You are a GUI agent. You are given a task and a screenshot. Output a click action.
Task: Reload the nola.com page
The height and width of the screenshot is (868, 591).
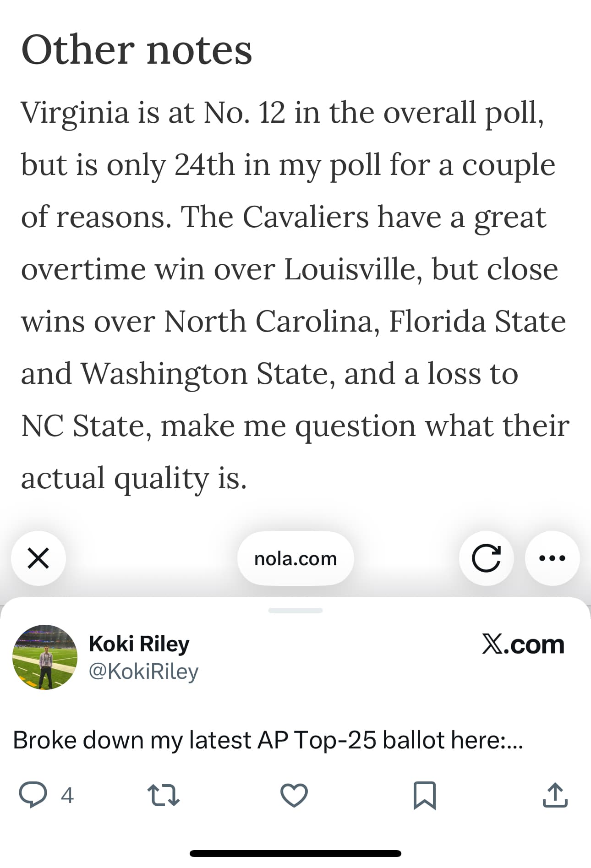[486, 558]
